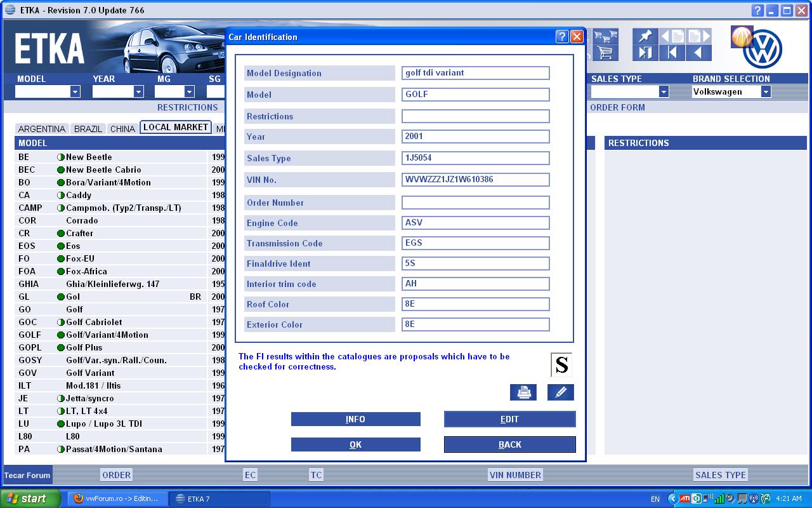
Task: Go to previous document page icon
Action: (672, 36)
